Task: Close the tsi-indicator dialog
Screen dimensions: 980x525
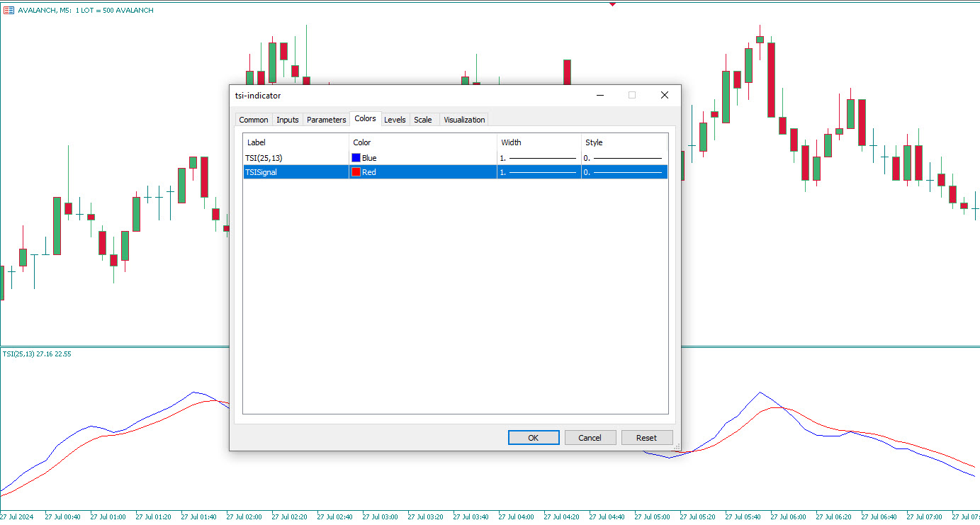Action: click(664, 95)
